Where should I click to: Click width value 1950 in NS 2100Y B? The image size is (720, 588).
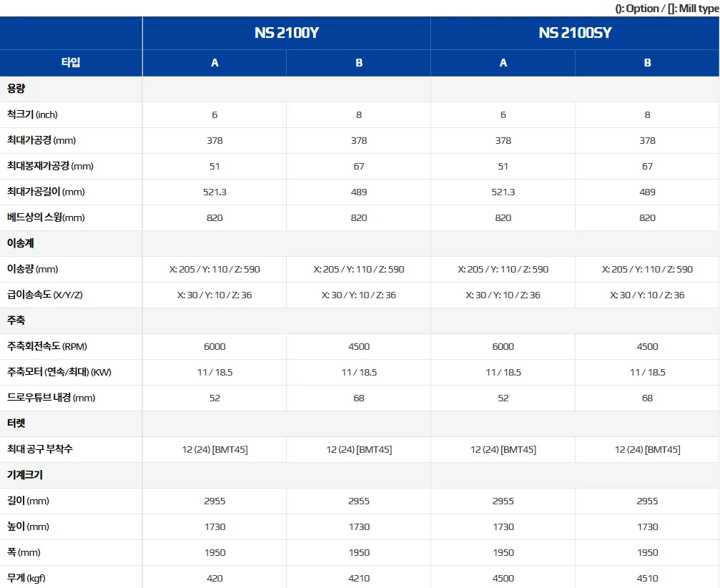tap(359, 553)
